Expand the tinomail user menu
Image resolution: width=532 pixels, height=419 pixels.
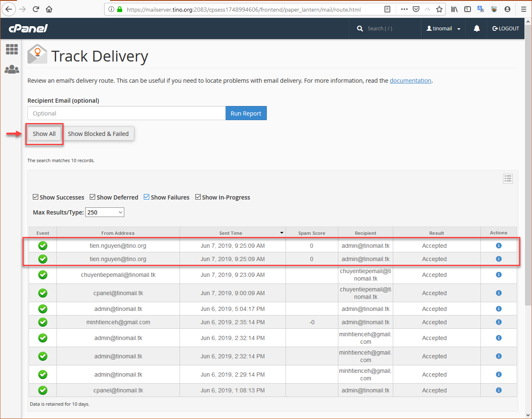tap(443, 29)
